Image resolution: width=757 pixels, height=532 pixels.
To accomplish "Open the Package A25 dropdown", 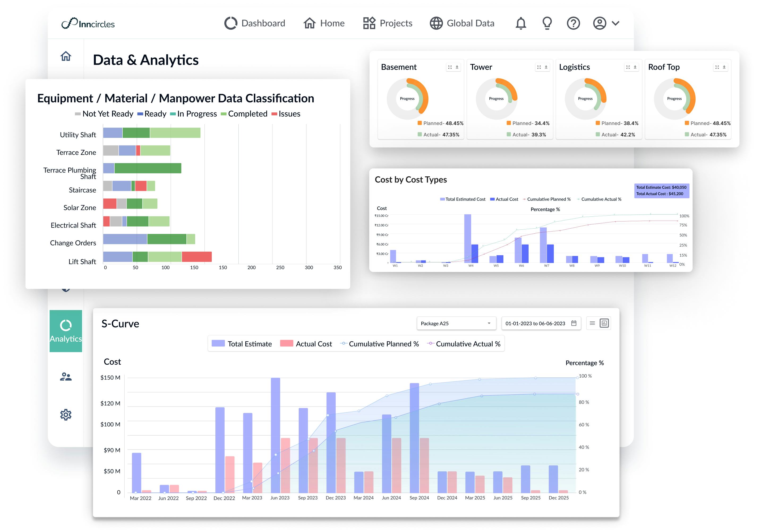I will tap(456, 323).
